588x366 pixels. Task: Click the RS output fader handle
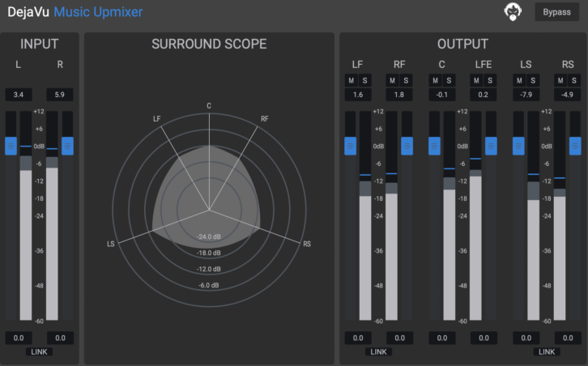(575, 146)
